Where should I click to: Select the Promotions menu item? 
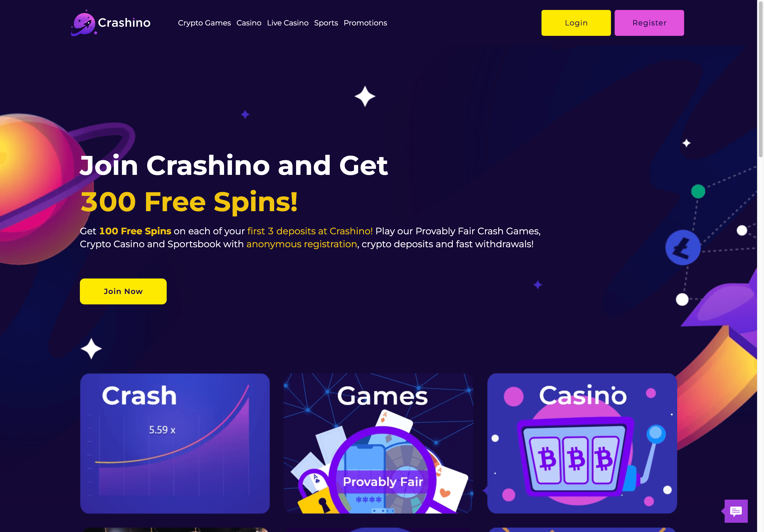[365, 23]
